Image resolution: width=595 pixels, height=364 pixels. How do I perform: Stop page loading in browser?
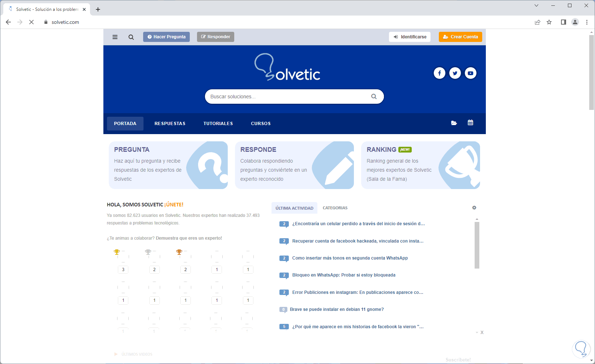(x=31, y=22)
